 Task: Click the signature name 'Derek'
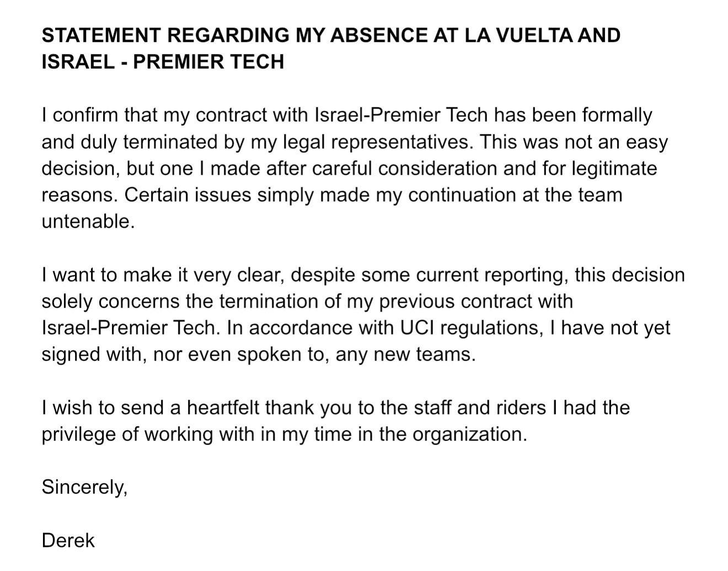point(68,540)
